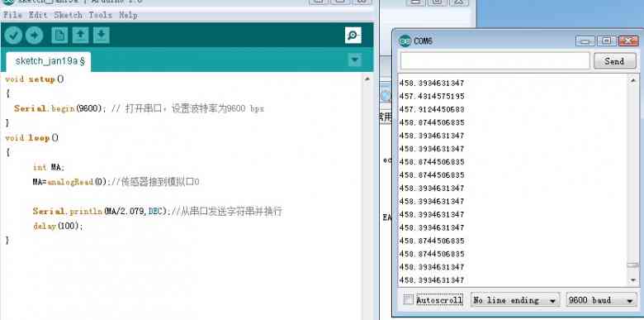This screenshot has width=644, height=320.
Task: Click the Arduino logo in COM6 title bar
Action: (x=405, y=41)
